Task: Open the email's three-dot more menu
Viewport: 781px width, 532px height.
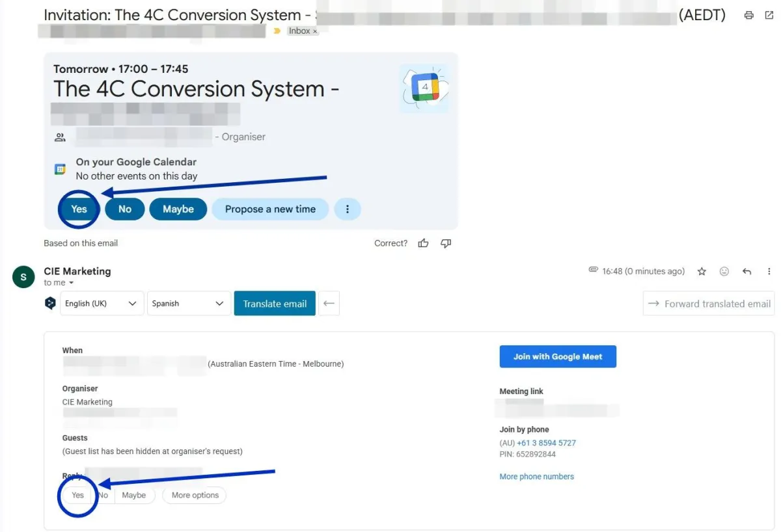Action: (769, 271)
